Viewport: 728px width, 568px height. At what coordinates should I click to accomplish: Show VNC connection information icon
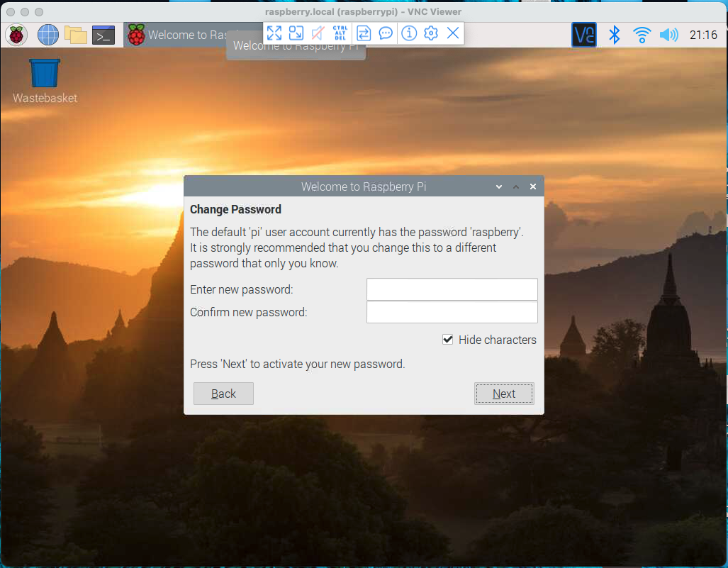(408, 33)
